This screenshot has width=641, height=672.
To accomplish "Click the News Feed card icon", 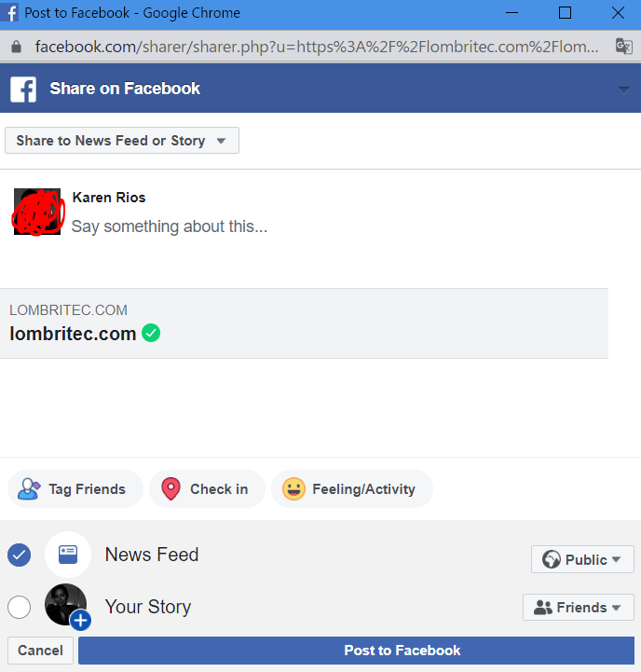I will point(68,555).
